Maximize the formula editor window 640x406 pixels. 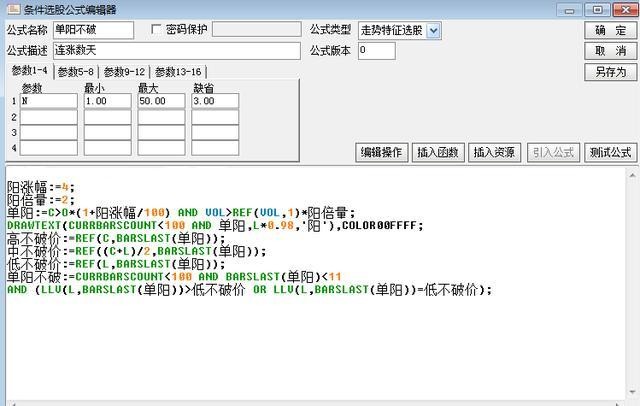(x=597, y=9)
